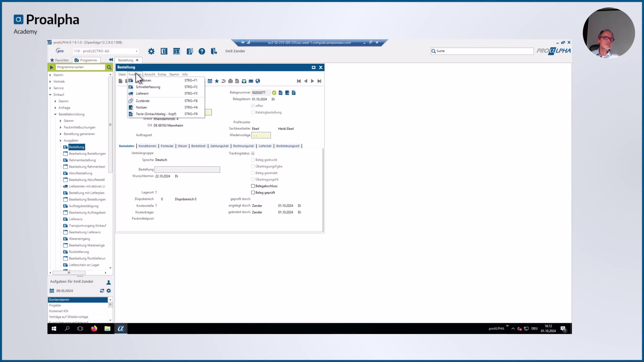The width and height of the screenshot is (644, 362).
Task: Click the user icon in Aufgaben panel
Action: click(x=109, y=282)
